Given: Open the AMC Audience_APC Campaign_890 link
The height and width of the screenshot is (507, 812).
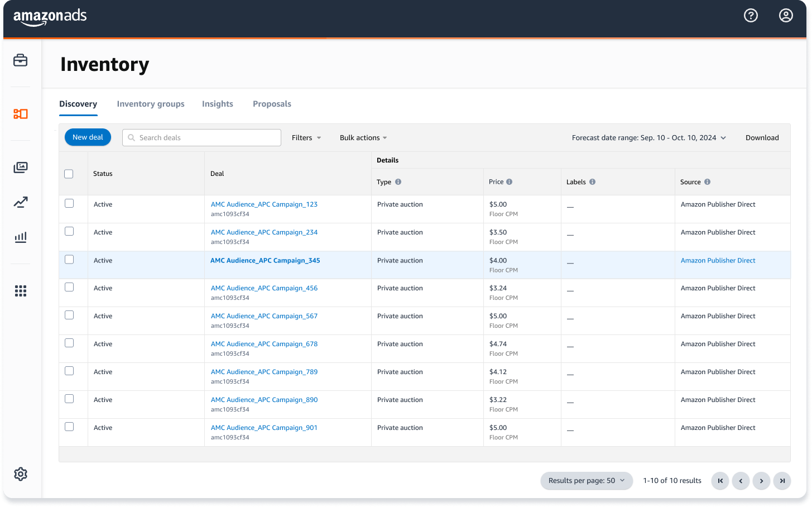Looking at the screenshot, I should 264,400.
